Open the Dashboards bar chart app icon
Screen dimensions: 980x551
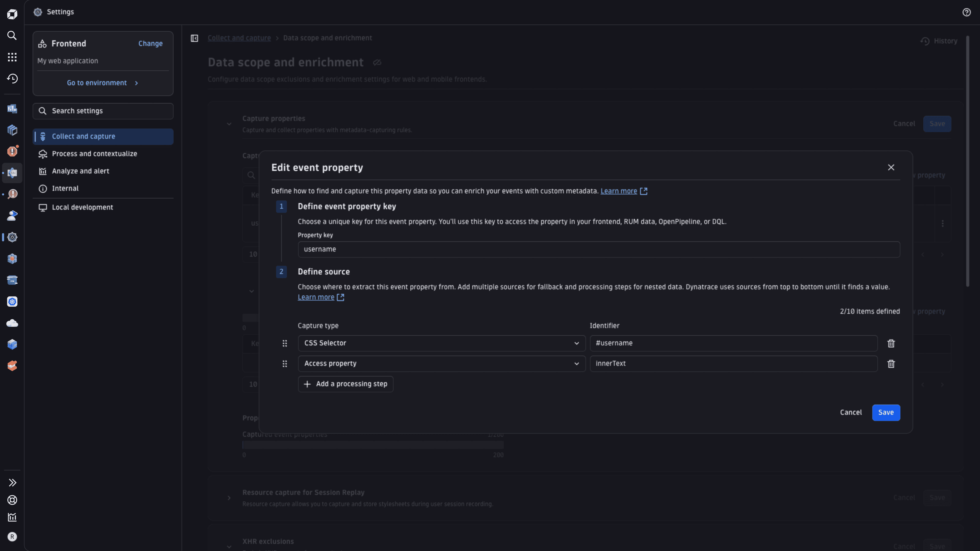12,109
